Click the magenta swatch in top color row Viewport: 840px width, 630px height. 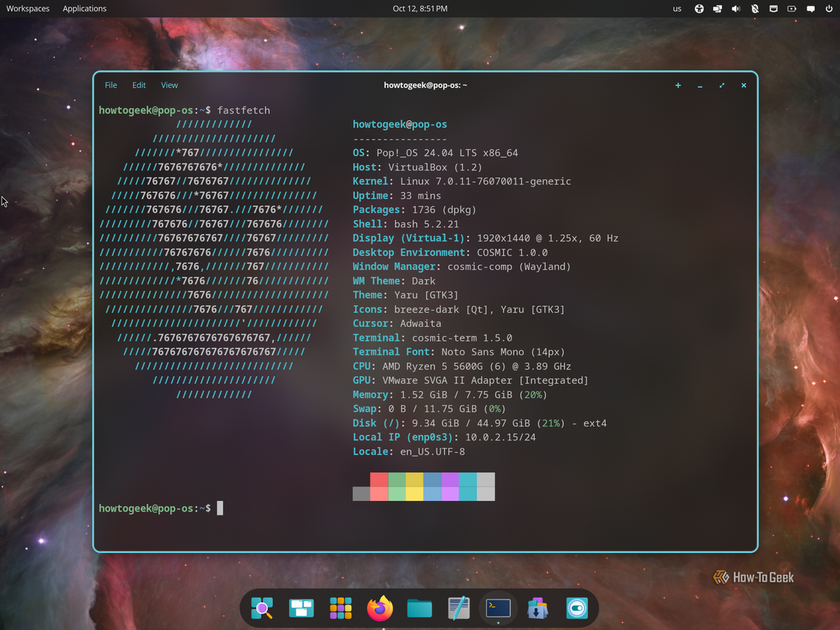pyautogui.click(x=450, y=479)
